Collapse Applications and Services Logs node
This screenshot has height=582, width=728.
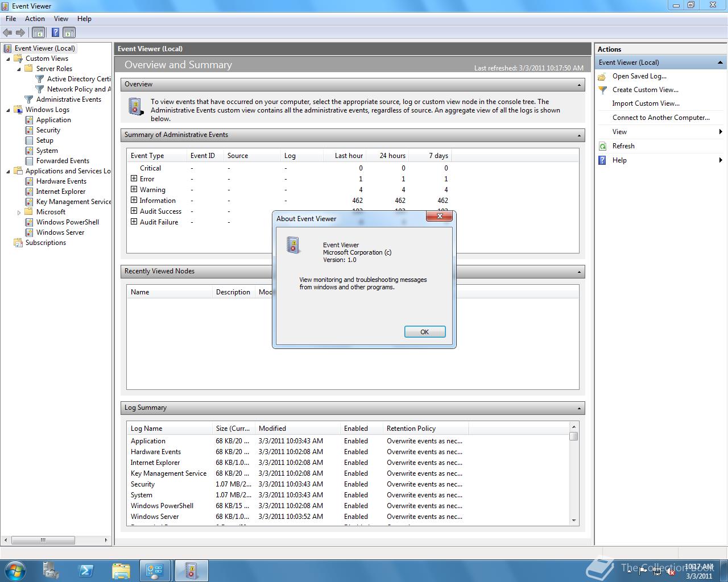[x=8, y=171]
